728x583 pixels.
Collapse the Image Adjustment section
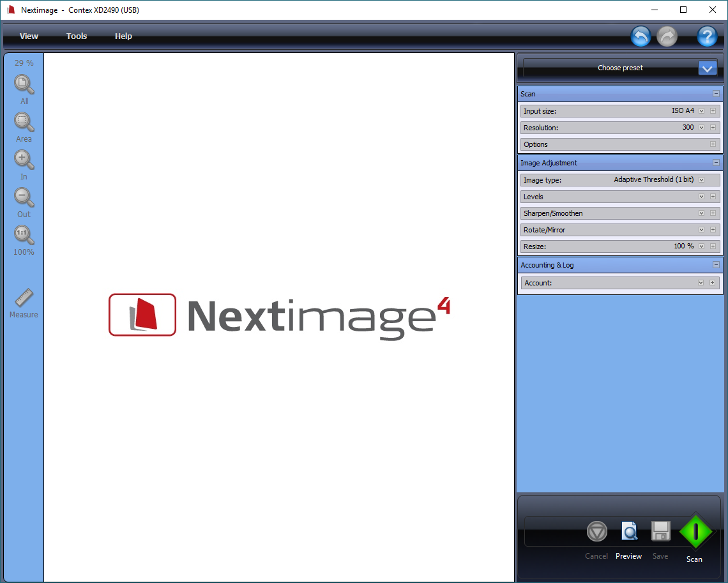pos(716,163)
